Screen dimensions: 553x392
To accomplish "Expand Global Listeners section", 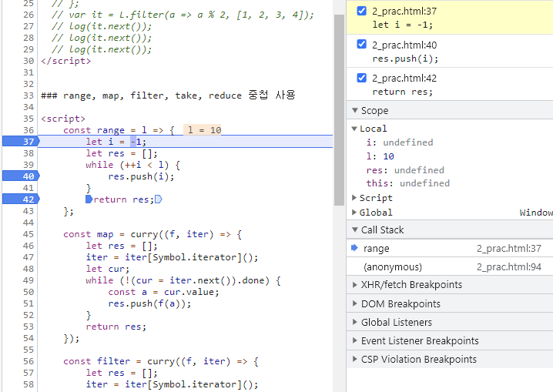I will 355,322.
